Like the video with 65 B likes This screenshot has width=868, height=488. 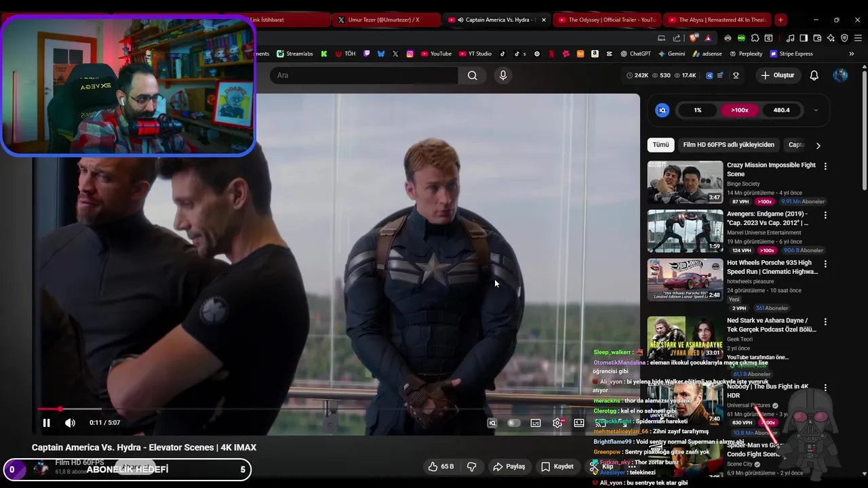(440, 466)
